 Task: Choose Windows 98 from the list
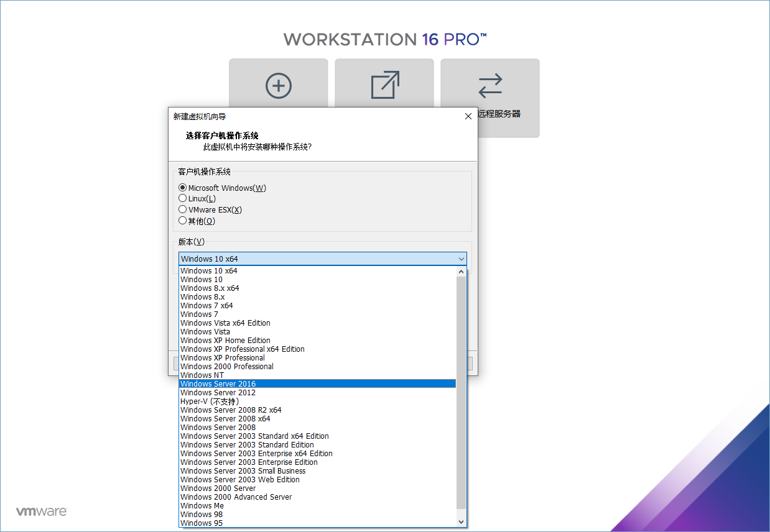317,515
